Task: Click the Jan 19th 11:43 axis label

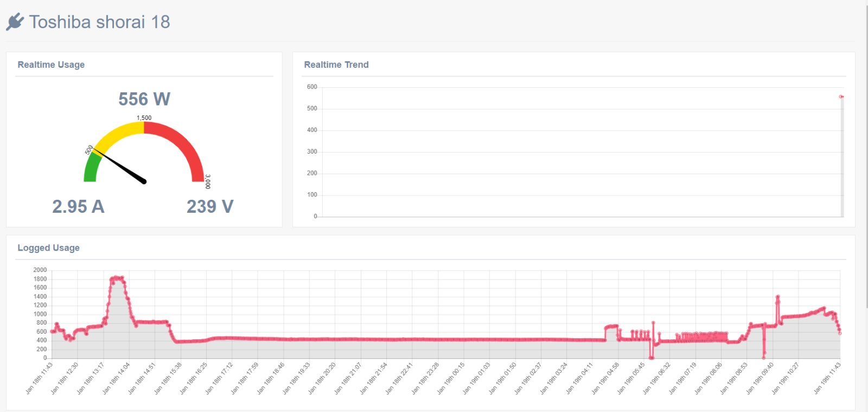Action: (827, 378)
